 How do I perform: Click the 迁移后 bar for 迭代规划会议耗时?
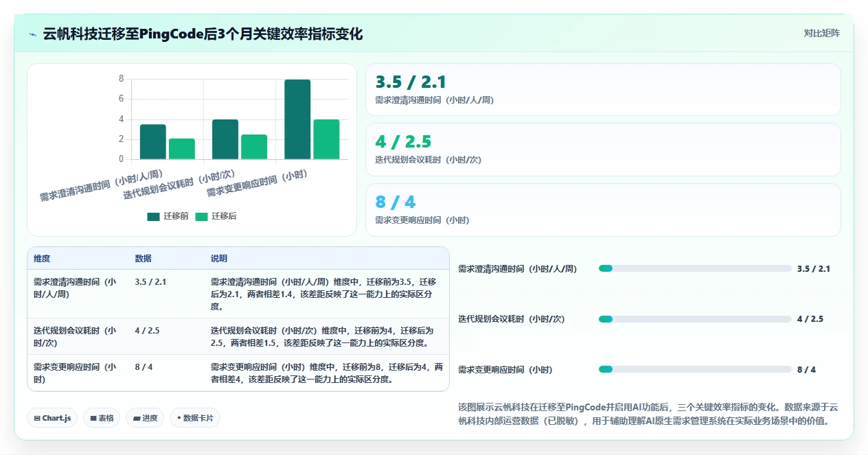pos(254,147)
